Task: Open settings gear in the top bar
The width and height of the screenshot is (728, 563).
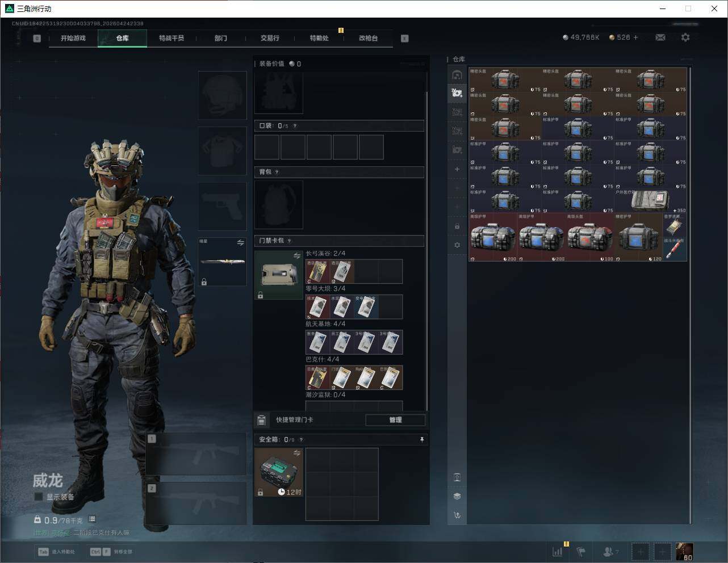Action: [685, 37]
